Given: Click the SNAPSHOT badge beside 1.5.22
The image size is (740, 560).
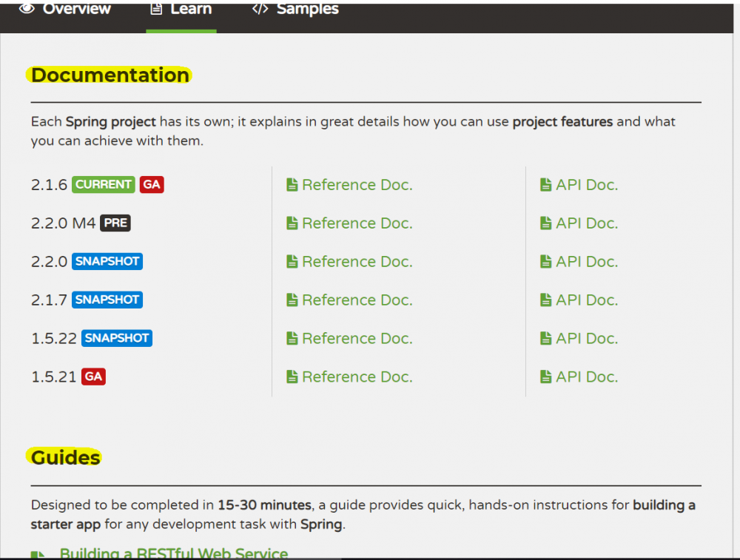Looking at the screenshot, I should point(117,338).
